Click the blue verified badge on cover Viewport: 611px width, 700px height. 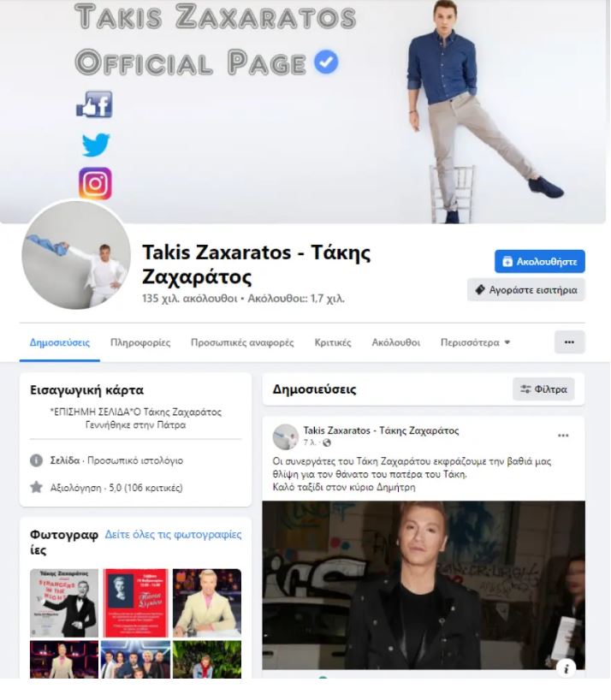click(326, 62)
